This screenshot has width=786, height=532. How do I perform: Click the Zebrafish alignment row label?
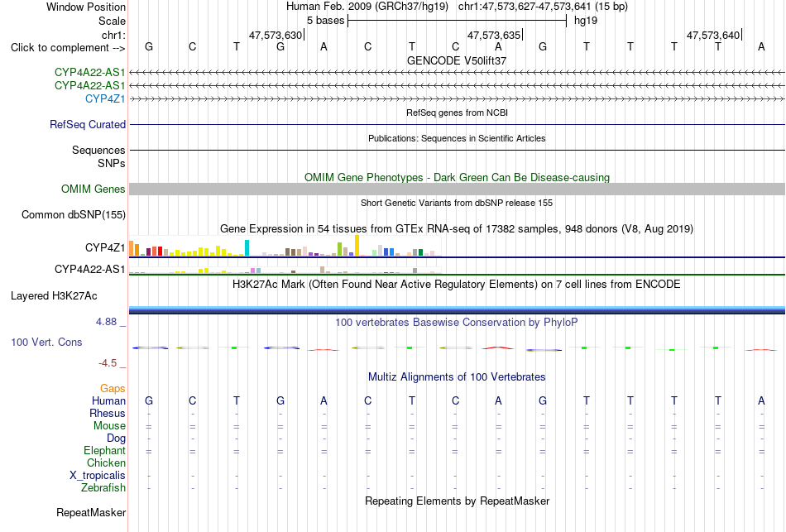pos(103,487)
